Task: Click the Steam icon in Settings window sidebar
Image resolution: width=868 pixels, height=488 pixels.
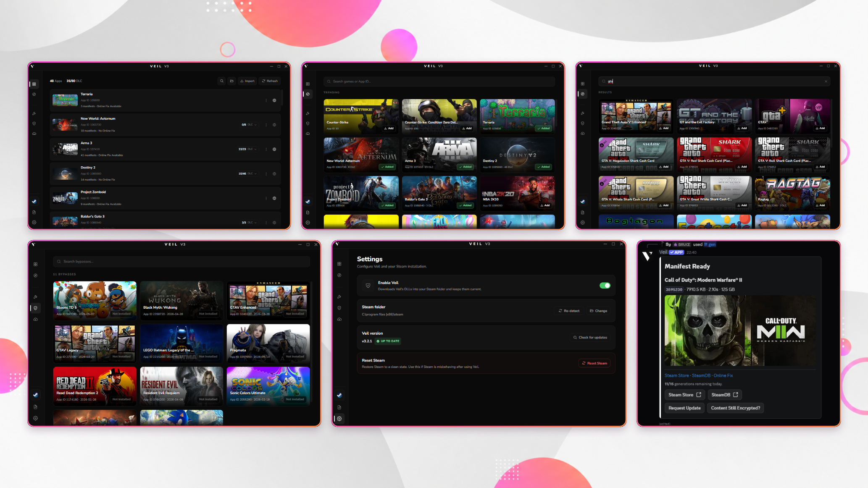Action: click(339, 395)
